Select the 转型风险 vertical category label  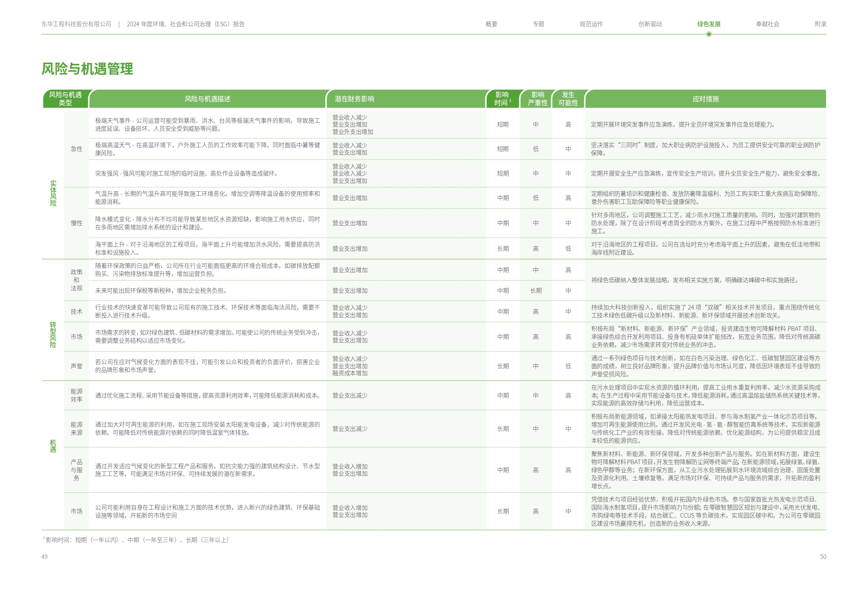pos(53,334)
